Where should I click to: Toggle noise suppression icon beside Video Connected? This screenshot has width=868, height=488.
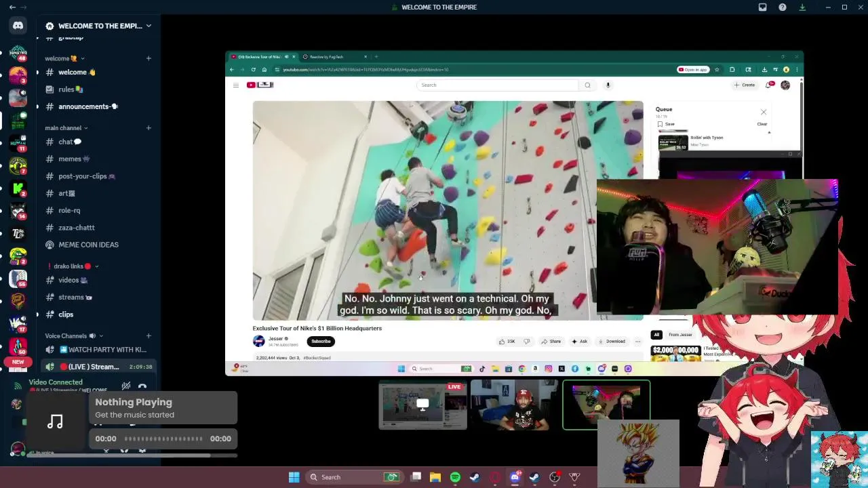[125, 386]
